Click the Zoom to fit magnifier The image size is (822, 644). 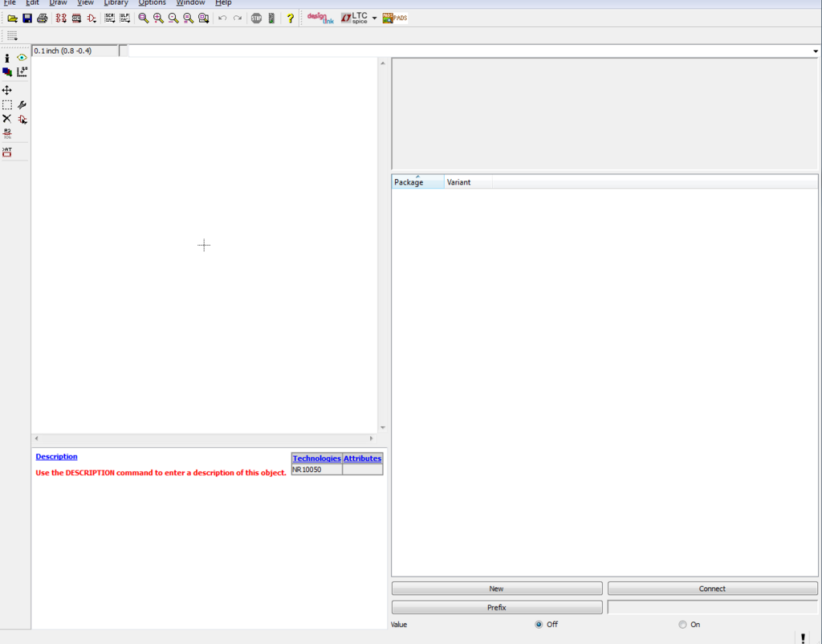(143, 18)
